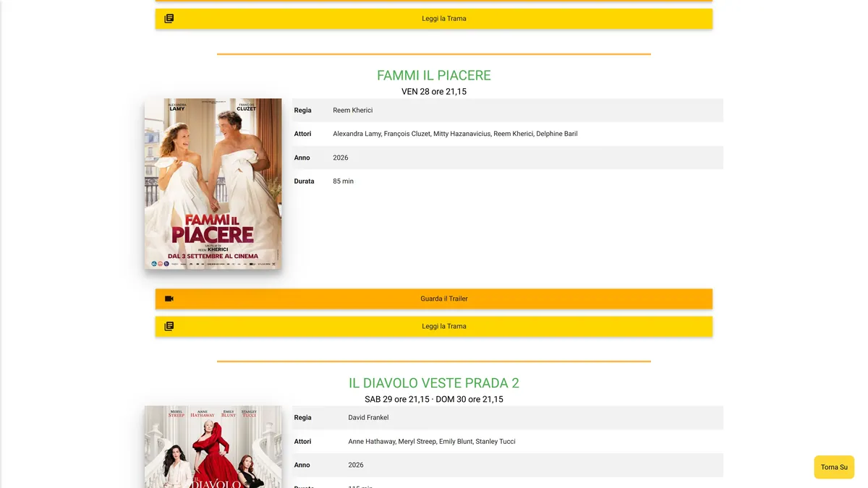Click the actors list starting with Anne Hathaway
Image resolution: width=868 pixels, height=488 pixels.
point(432,442)
